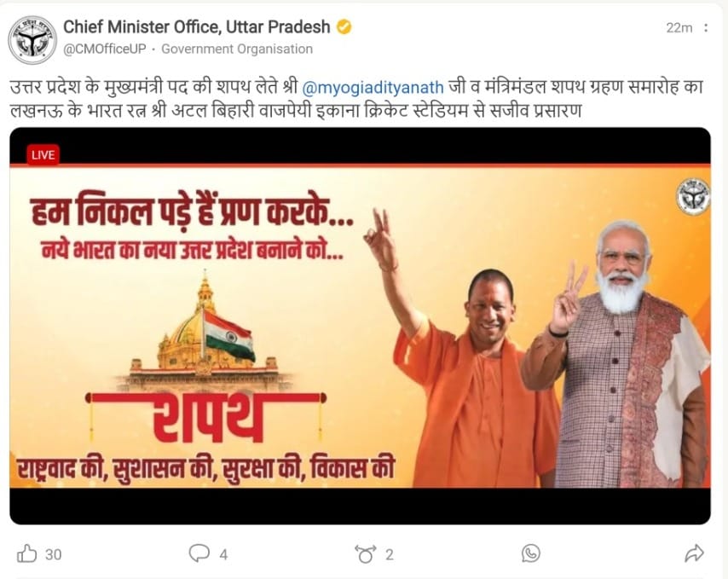
Task: View the 4 comments count
Action: coord(223,554)
